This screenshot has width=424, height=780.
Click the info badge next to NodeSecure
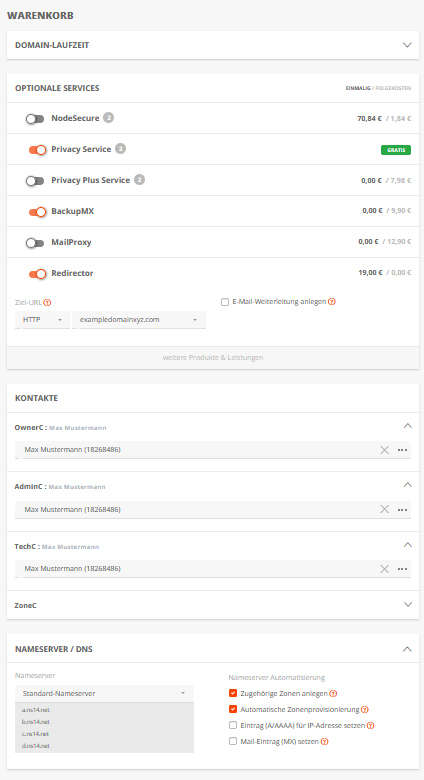(x=108, y=118)
